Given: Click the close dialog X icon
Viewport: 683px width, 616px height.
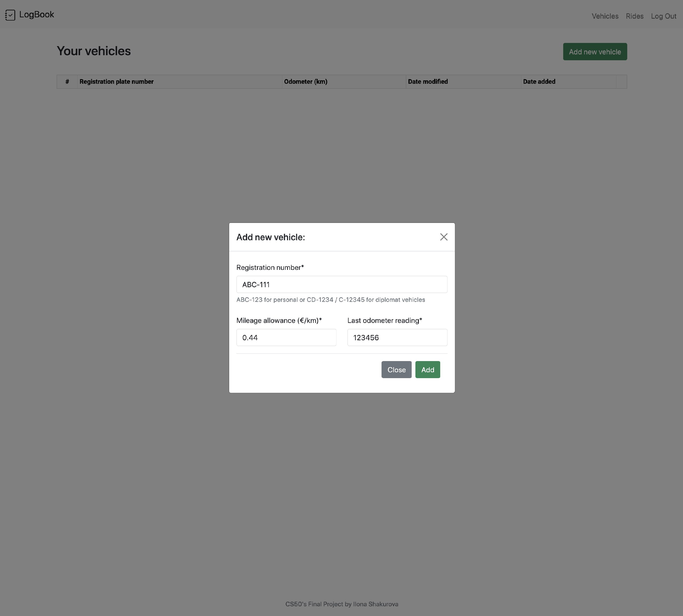Looking at the screenshot, I should point(444,236).
